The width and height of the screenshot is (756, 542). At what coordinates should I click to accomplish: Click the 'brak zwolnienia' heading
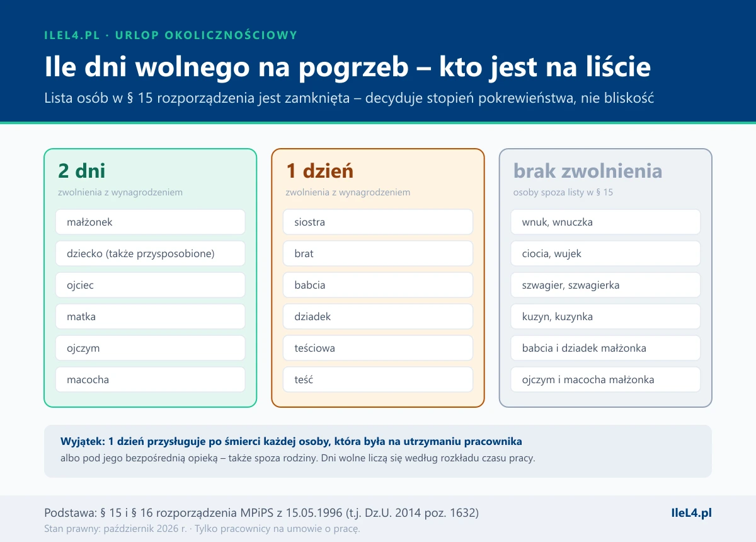click(x=588, y=171)
